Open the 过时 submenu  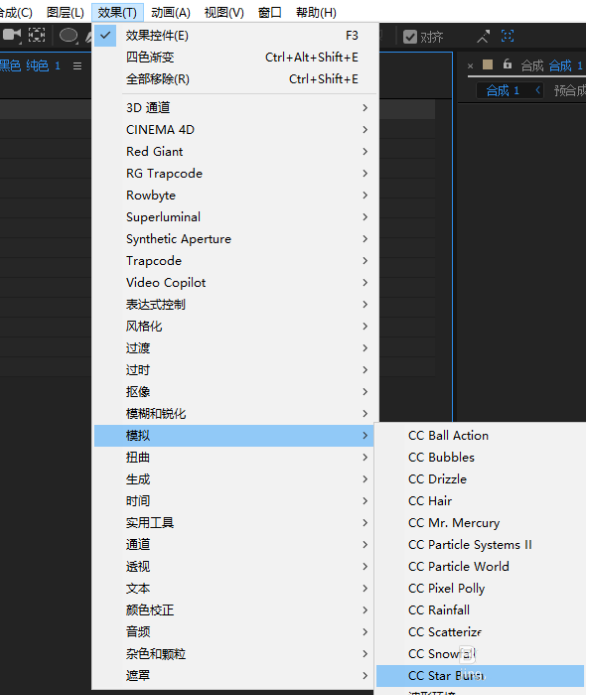click(235, 370)
